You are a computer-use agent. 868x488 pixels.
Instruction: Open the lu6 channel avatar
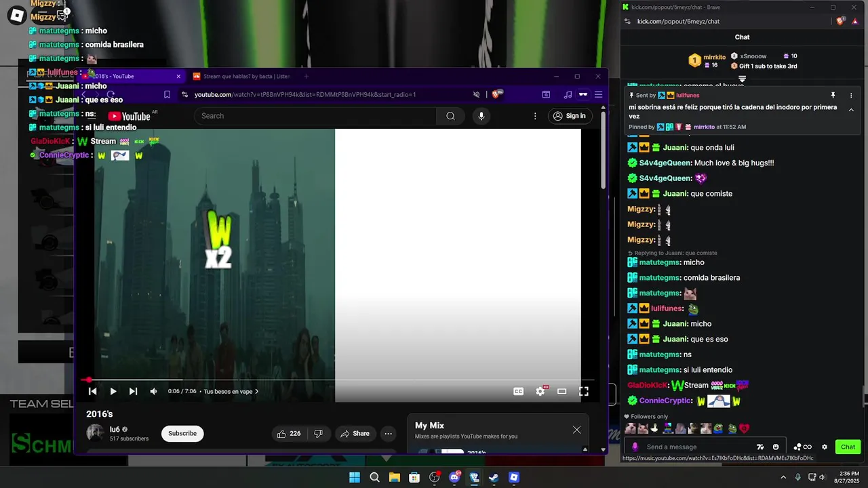tap(95, 433)
